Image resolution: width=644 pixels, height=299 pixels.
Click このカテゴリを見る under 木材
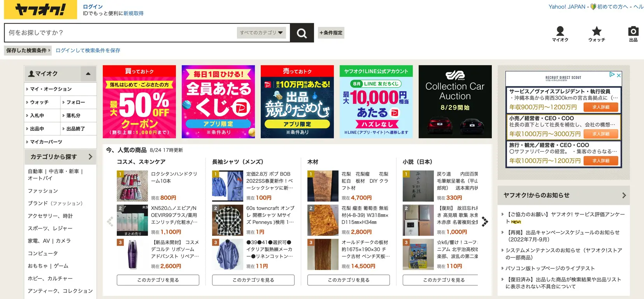[348, 280]
